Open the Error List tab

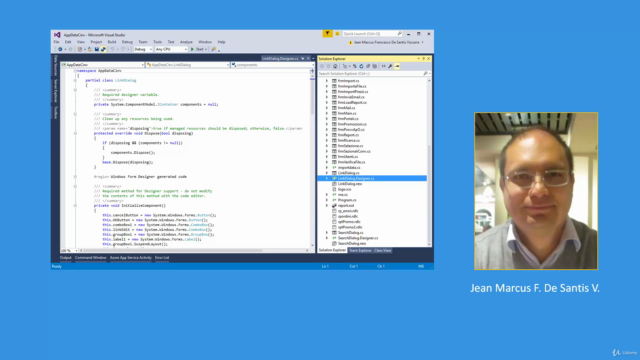click(162, 258)
